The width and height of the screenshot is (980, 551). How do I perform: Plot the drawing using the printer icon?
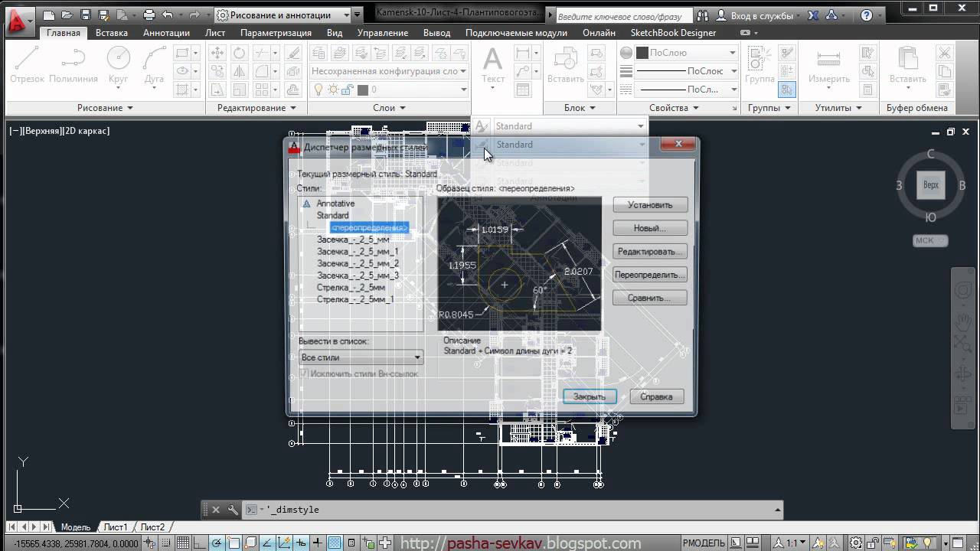[x=149, y=15]
